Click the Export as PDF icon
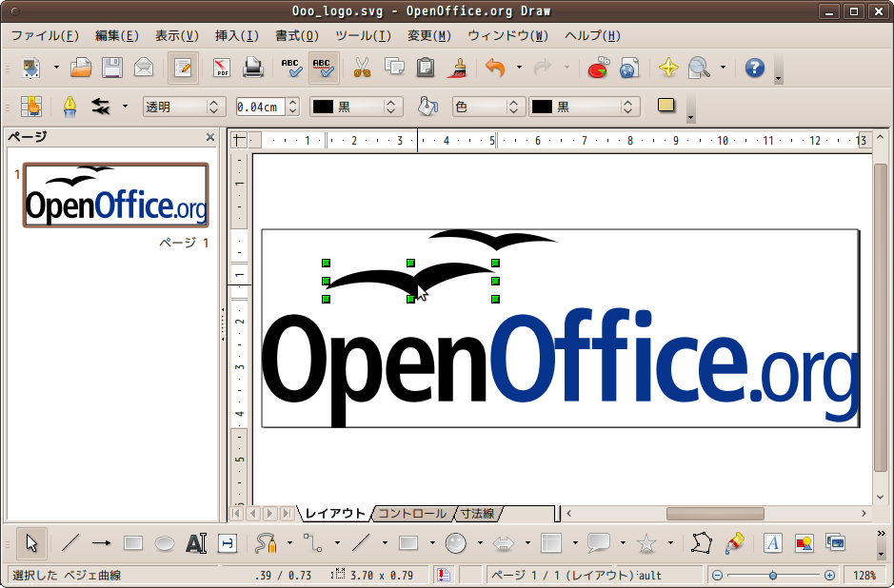 pyautogui.click(x=223, y=68)
